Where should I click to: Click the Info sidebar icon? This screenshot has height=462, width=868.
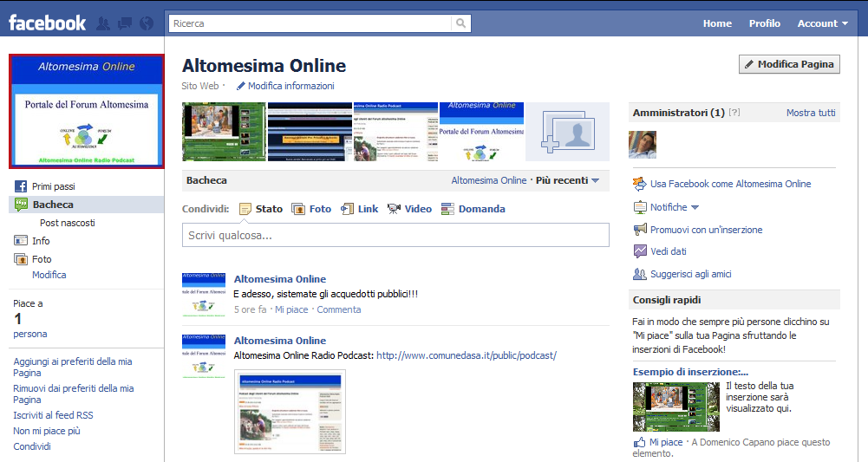point(21,241)
